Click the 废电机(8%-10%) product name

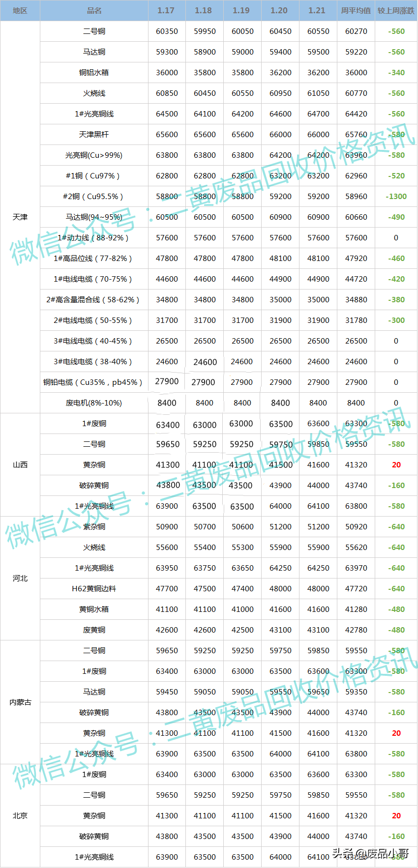(94, 403)
